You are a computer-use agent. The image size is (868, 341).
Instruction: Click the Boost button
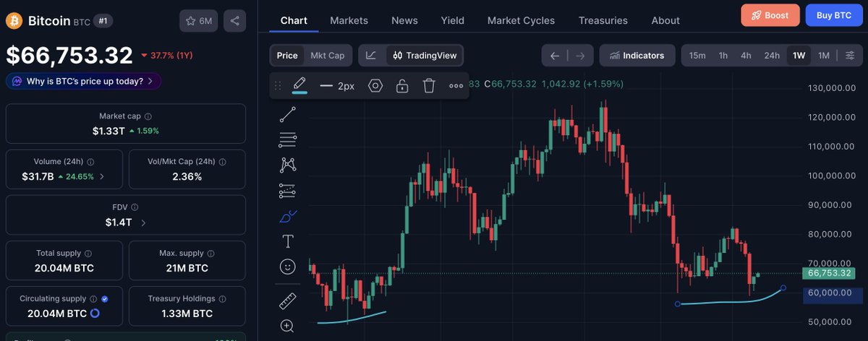click(770, 15)
